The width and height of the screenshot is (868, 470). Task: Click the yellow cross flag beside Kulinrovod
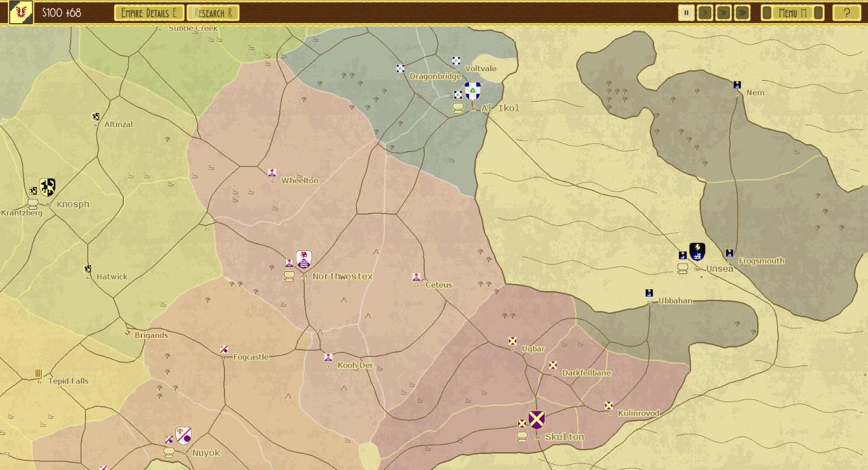[608, 406]
